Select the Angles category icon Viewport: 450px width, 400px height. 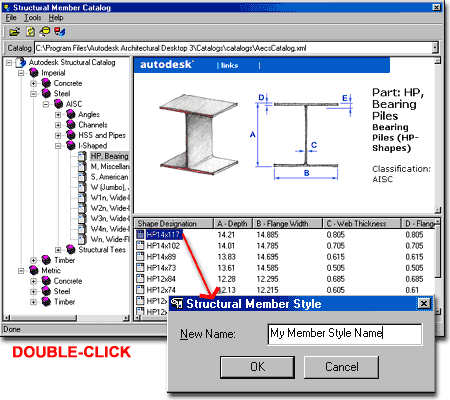point(71,114)
